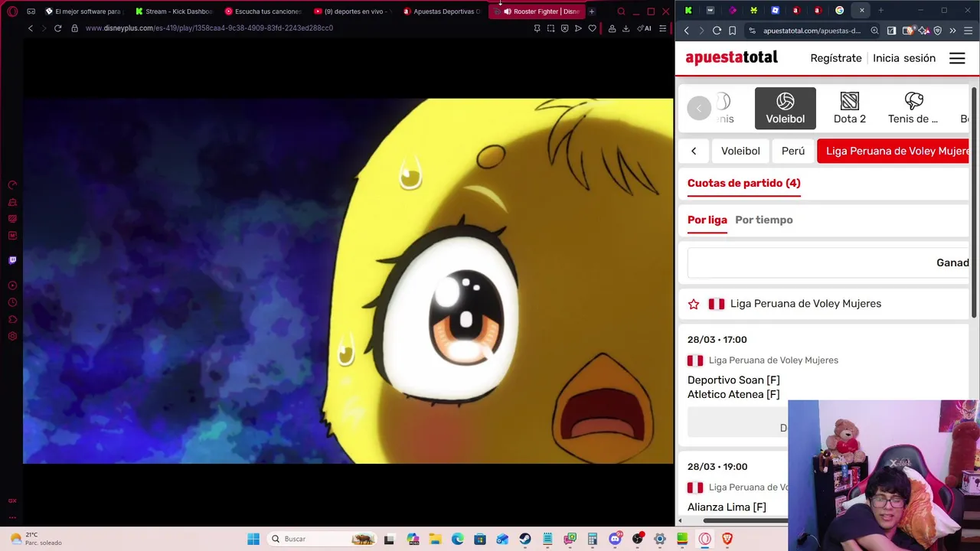Open Steam from the taskbar

coord(524,539)
